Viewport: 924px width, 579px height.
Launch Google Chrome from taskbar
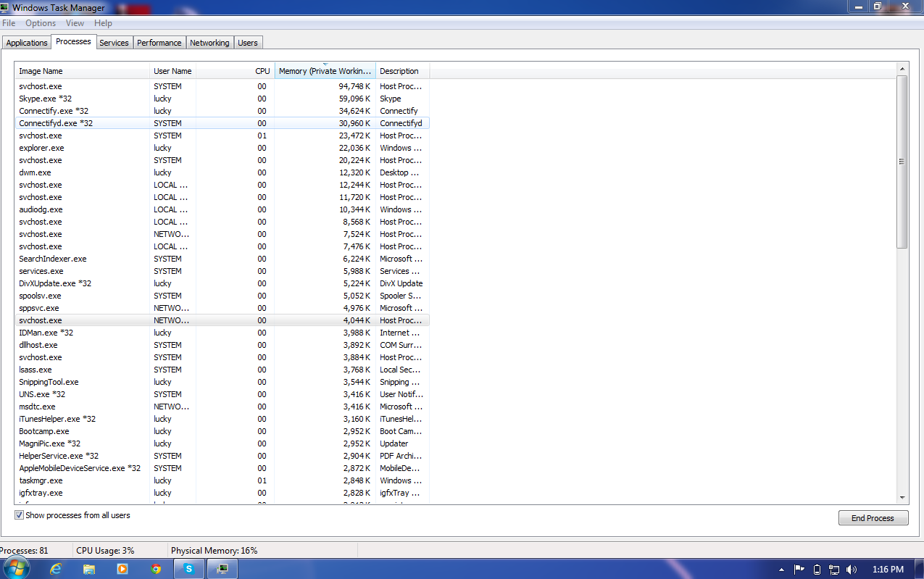[x=156, y=569]
